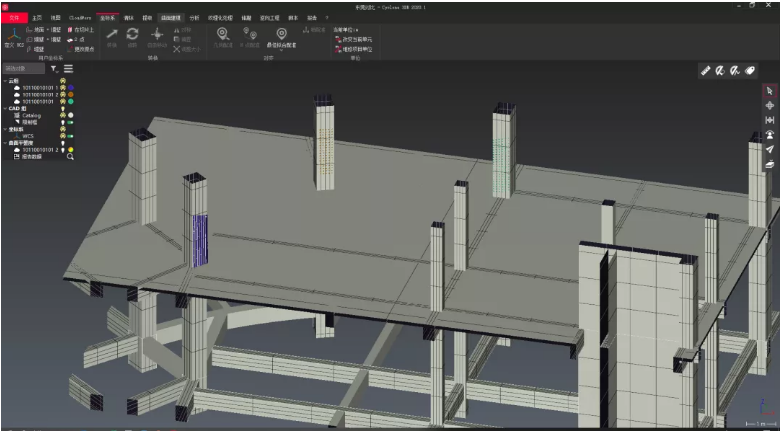Click the filter objects search field
This screenshot has height=433, width=780.
(x=24, y=69)
